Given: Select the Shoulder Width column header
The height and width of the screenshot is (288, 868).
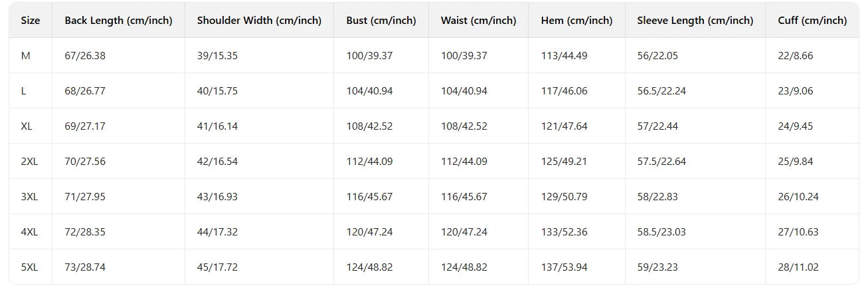Looking at the screenshot, I should (x=259, y=21).
